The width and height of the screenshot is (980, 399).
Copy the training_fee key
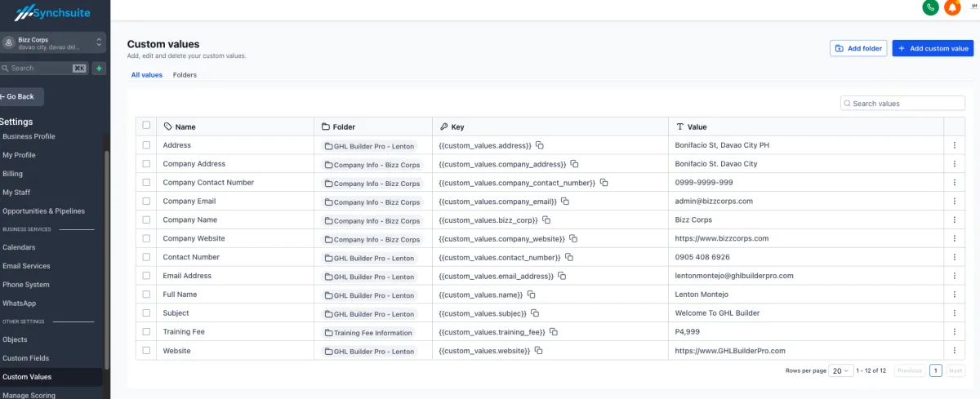tap(553, 332)
